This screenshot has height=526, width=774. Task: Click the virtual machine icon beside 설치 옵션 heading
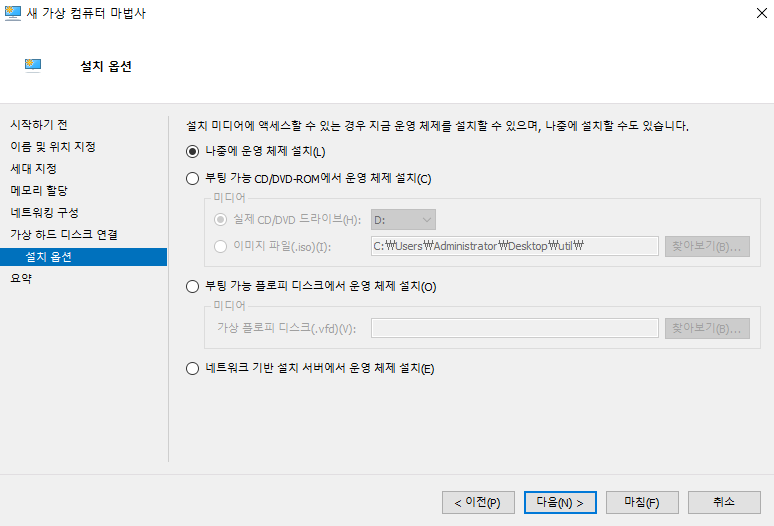33,66
